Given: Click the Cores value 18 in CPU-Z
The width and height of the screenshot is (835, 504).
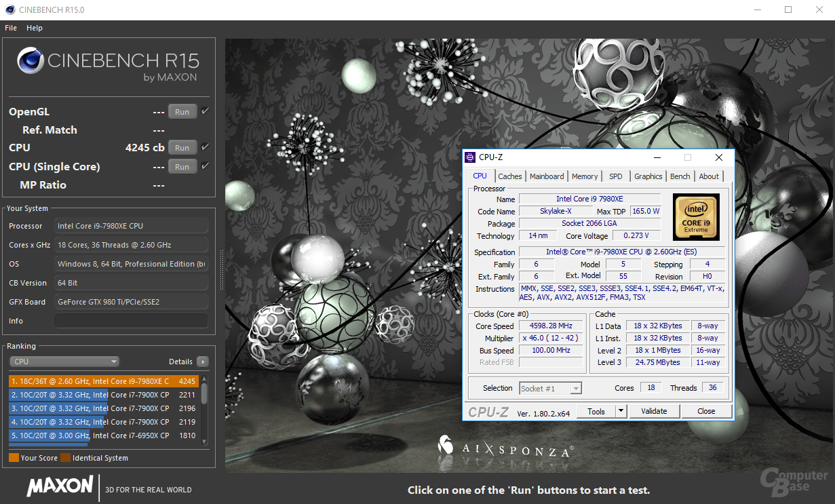Looking at the screenshot, I should pyautogui.click(x=651, y=388).
